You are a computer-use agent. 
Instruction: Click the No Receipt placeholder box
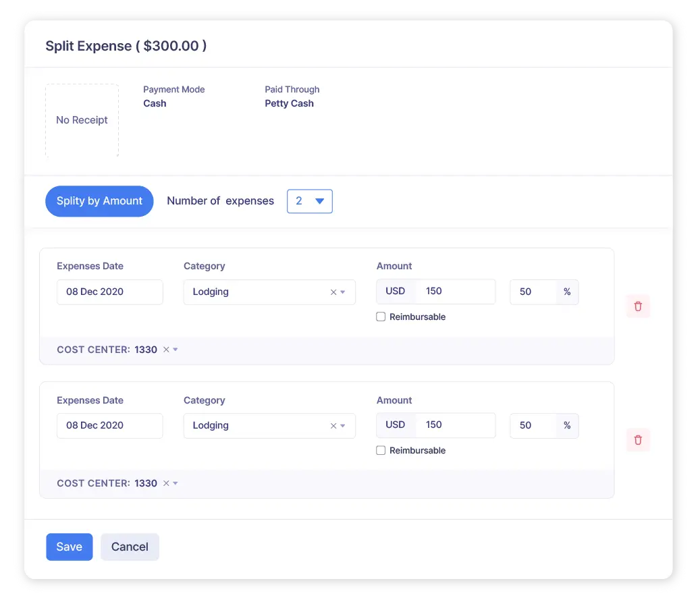click(82, 120)
